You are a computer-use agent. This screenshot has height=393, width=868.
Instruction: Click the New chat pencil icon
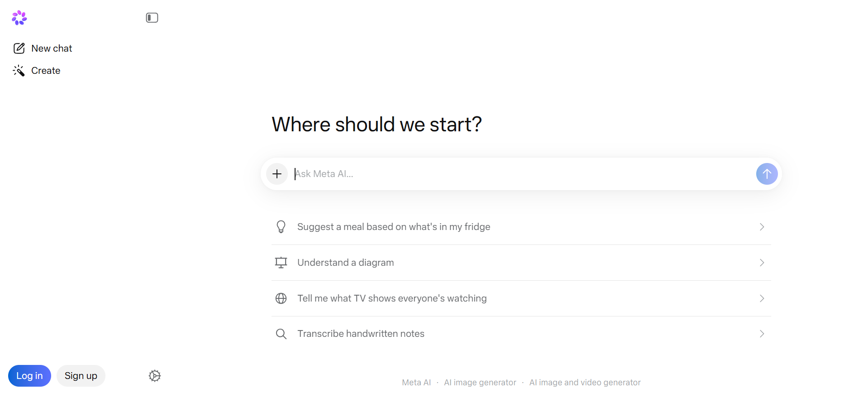[19, 48]
